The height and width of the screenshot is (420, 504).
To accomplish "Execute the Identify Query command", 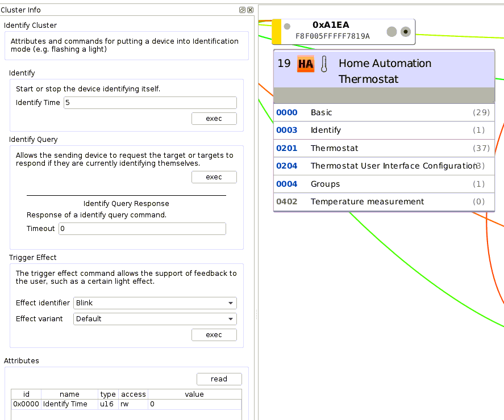I will tap(214, 177).
